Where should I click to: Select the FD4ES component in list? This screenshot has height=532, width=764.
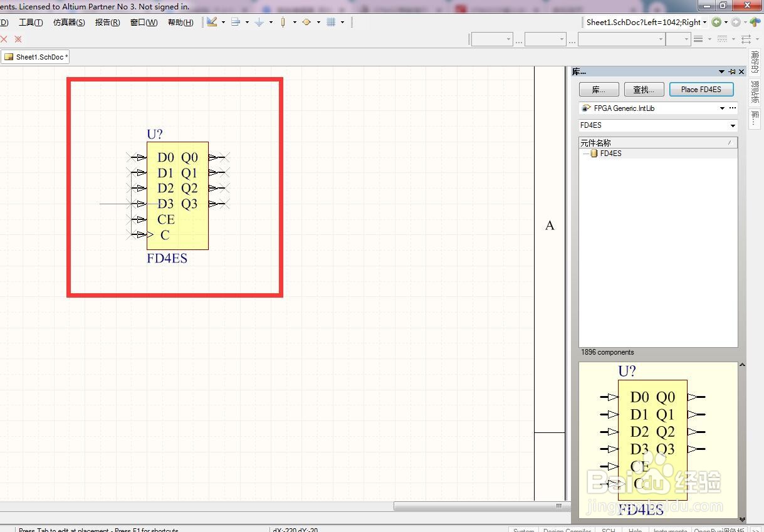(610, 154)
